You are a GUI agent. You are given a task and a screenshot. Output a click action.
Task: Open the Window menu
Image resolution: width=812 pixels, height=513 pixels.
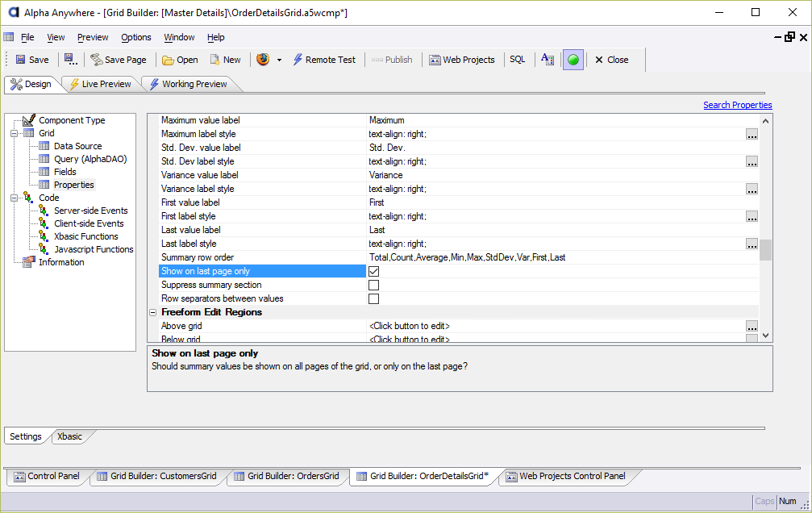click(x=179, y=37)
